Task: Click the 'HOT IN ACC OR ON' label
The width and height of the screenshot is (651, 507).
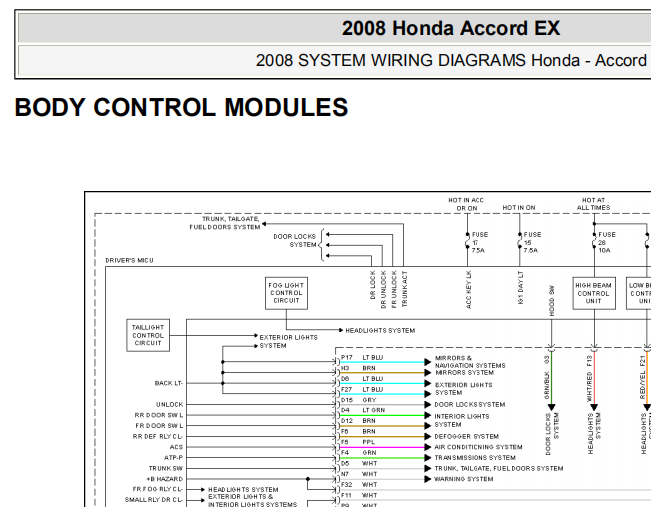Action: point(466,204)
